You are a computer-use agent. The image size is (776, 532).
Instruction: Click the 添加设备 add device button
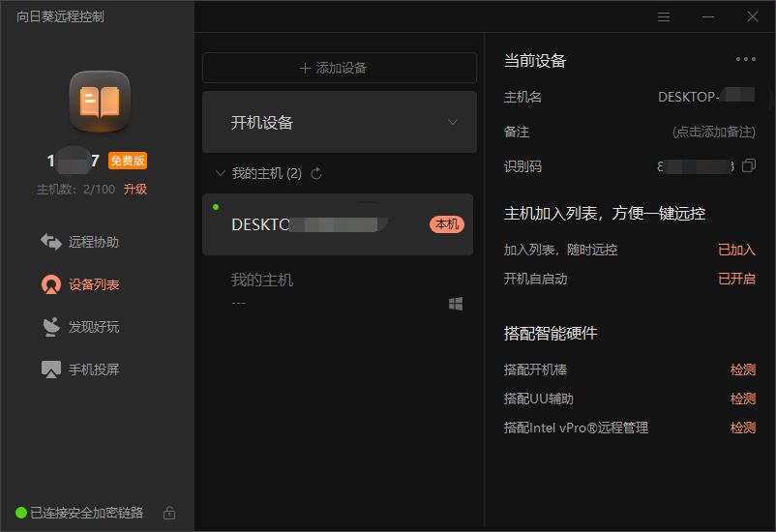tap(339, 68)
